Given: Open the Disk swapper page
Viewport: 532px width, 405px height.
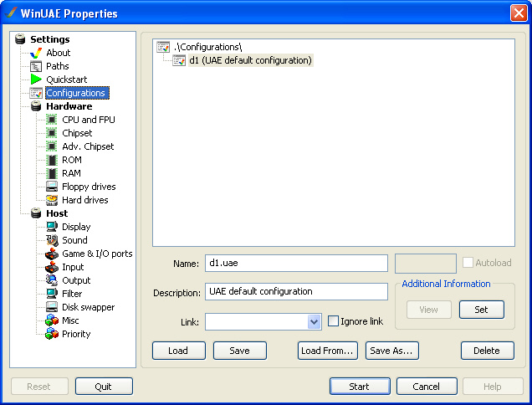Looking at the screenshot, I should click(x=88, y=307).
